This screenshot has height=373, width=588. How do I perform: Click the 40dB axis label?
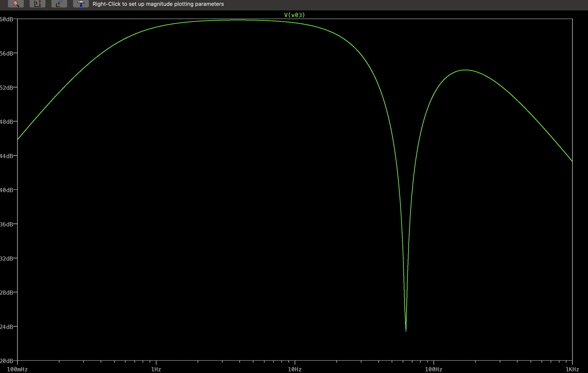pos(6,190)
